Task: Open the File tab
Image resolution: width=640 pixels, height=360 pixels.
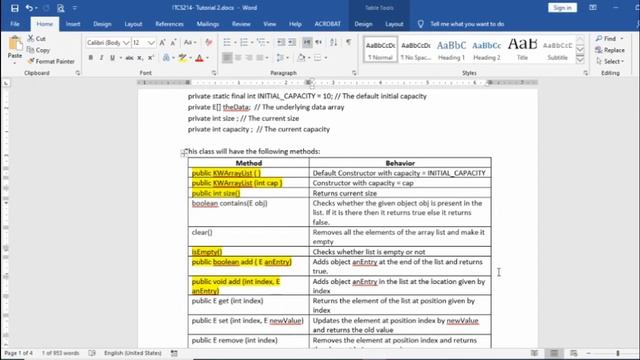Action: [15, 24]
